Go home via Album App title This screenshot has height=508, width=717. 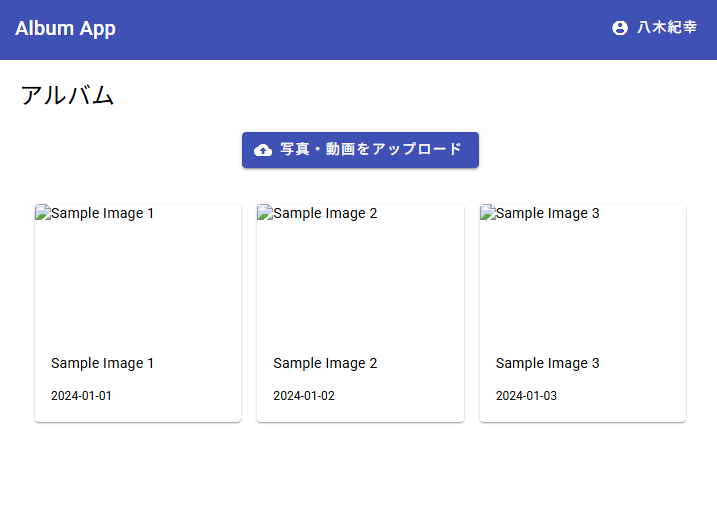[x=65, y=28]
